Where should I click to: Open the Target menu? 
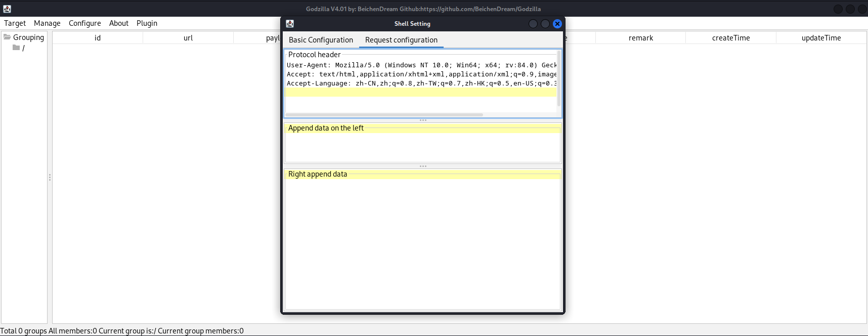coord(15,23)
